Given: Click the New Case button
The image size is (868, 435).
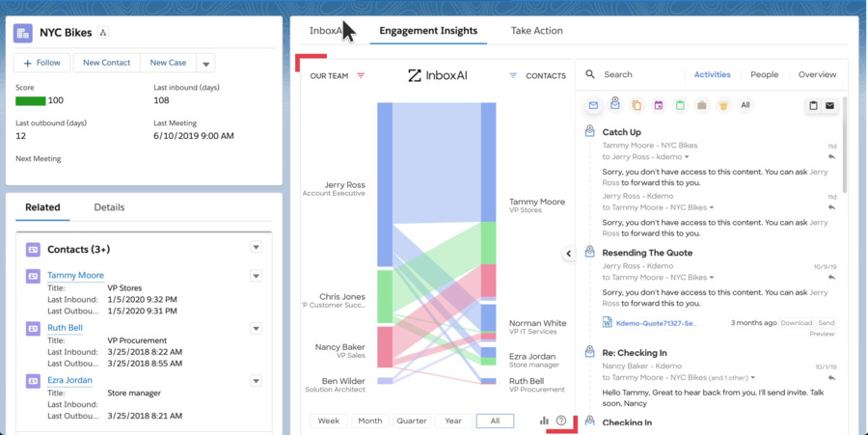Looking at the screenshot, I should [x=168, y=63].
